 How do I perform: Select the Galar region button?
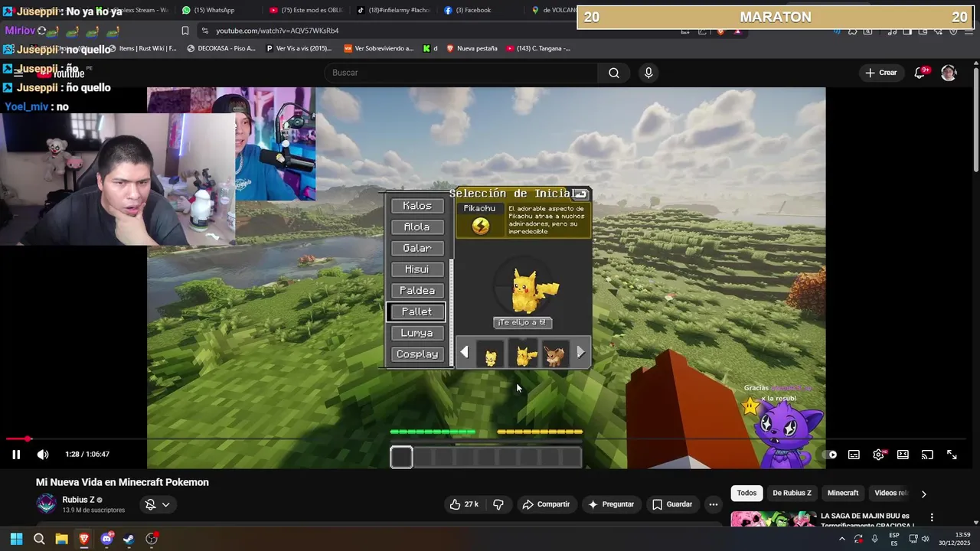[417, 248]
